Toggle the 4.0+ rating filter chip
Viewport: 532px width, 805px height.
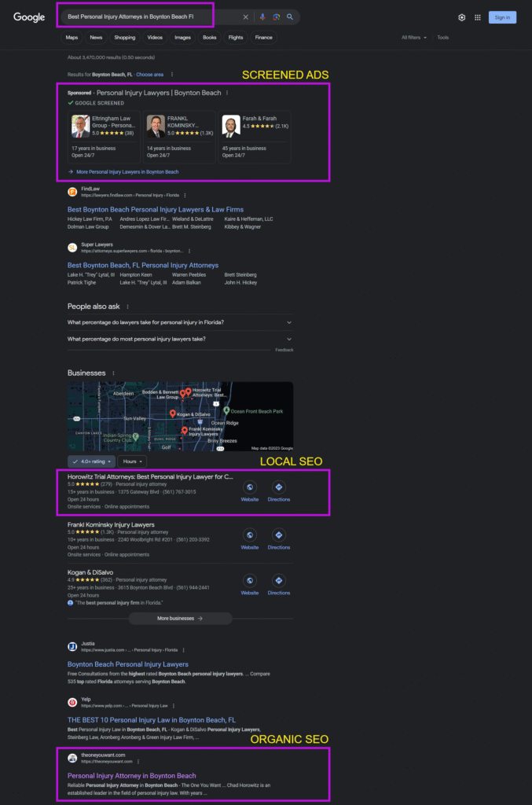[91, 461]
